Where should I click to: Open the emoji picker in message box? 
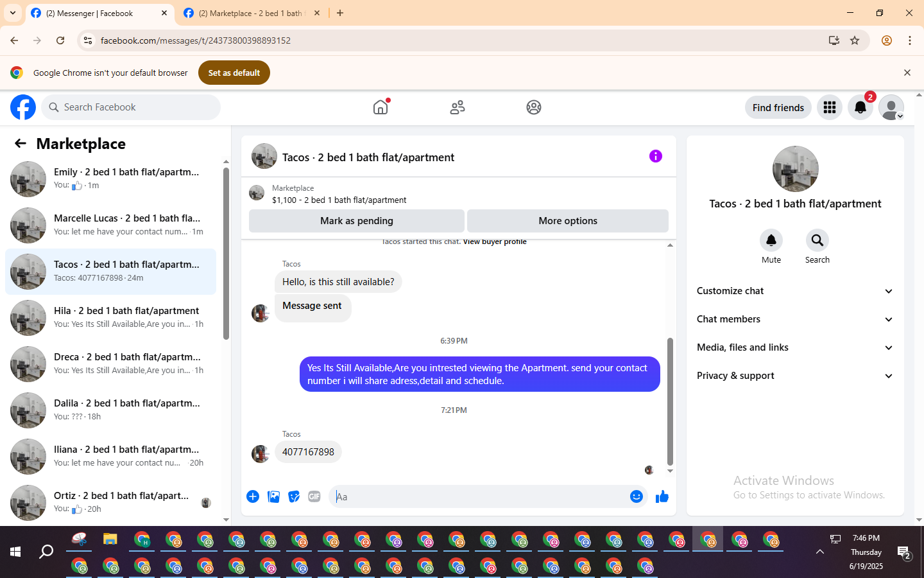(637, 496)
